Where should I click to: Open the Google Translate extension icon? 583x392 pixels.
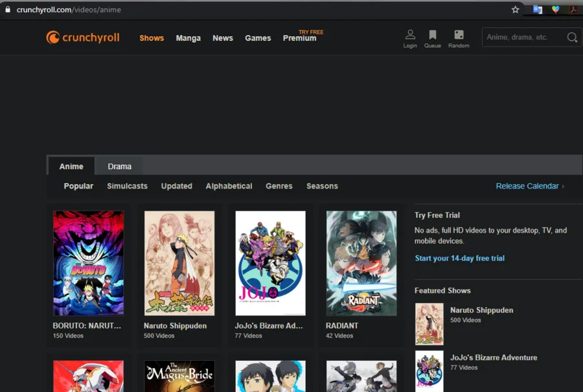pos(537,10)
